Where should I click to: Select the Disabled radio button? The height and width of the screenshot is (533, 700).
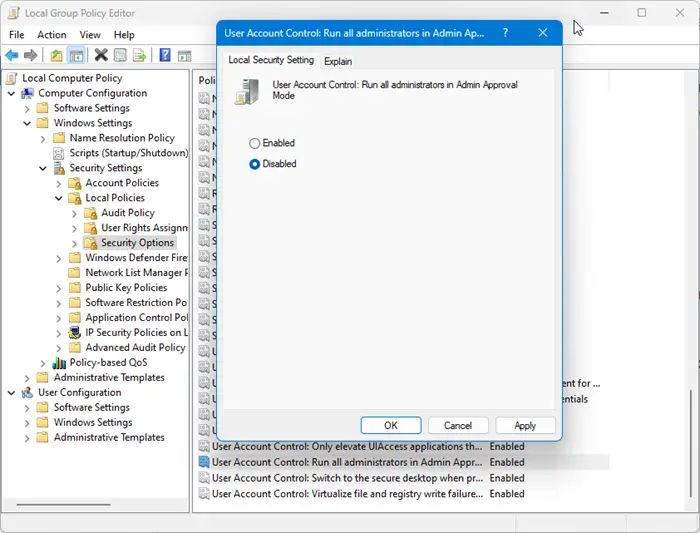[x=254, y=164]
